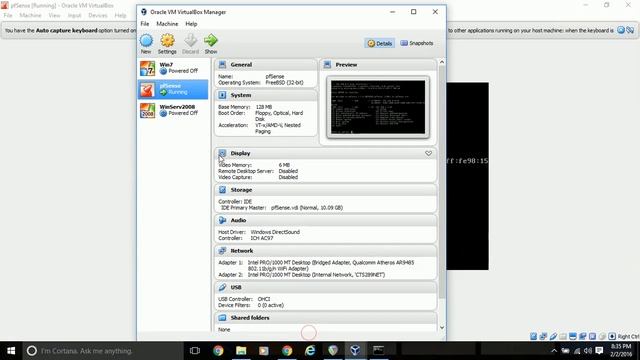Click the green Show arrow icon
Viewport: 640px width, 360px height.
(x=211, y=40)
